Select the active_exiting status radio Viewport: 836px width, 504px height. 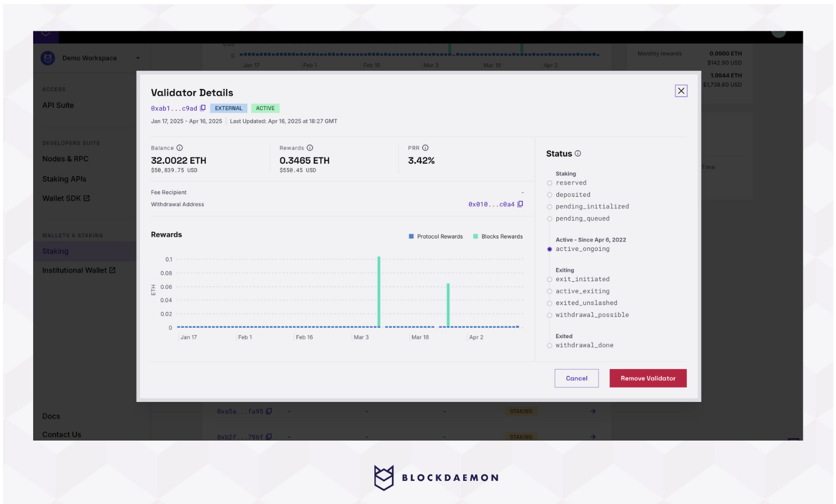(550, 291)
